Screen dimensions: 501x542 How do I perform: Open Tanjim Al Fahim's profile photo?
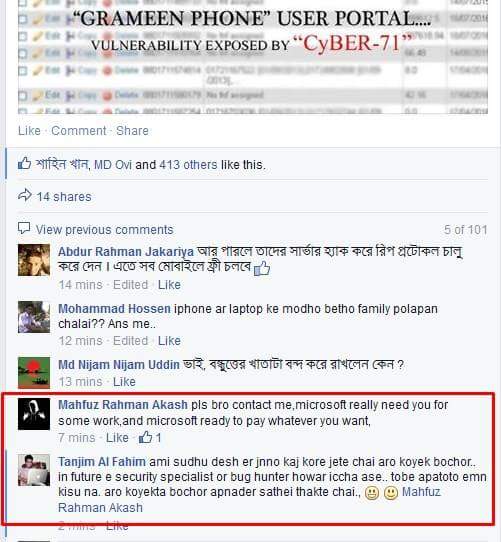34,470
